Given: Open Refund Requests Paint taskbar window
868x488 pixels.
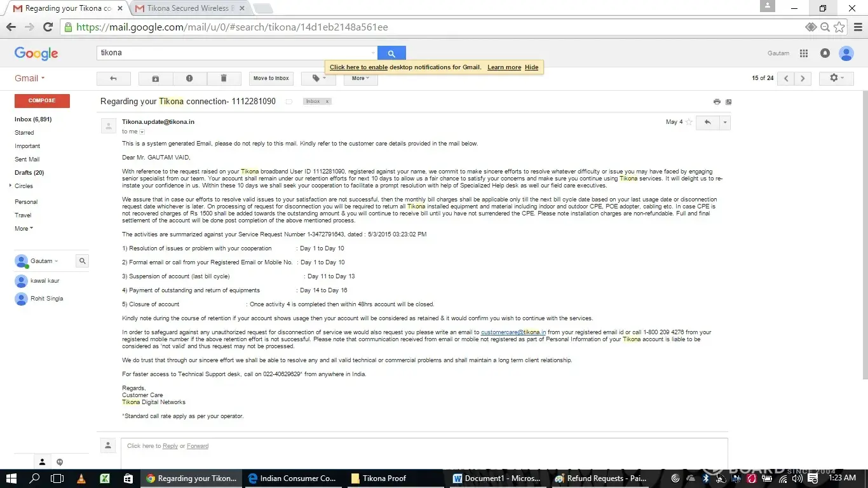Looking at the screenshot, I should coord(600,478).
